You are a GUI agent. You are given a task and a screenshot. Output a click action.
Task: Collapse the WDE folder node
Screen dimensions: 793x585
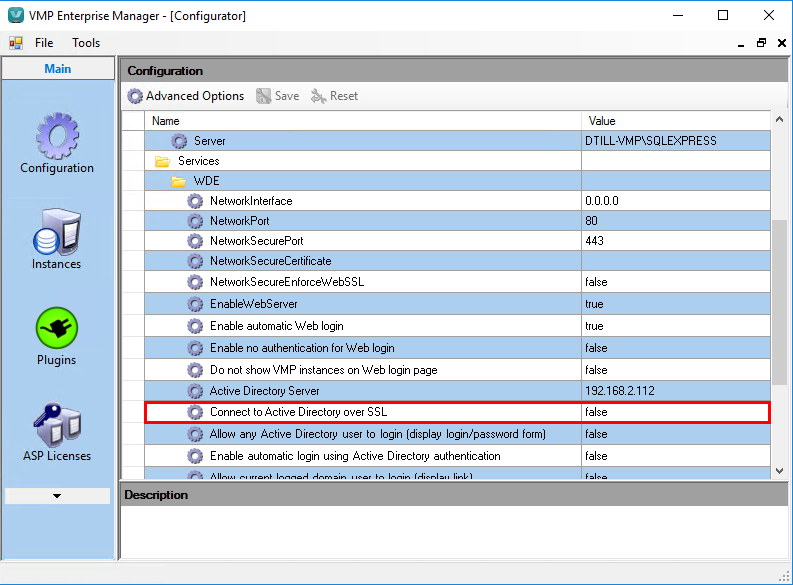pyautogui.click(x=178, y=181)
